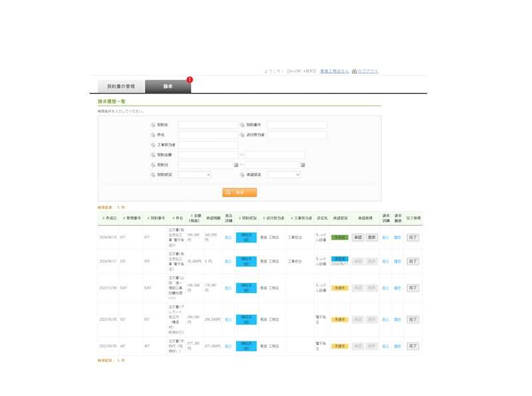532x396 pixels.
Task: Click the lock icon beside ログアウト
Action: point(354,71)
